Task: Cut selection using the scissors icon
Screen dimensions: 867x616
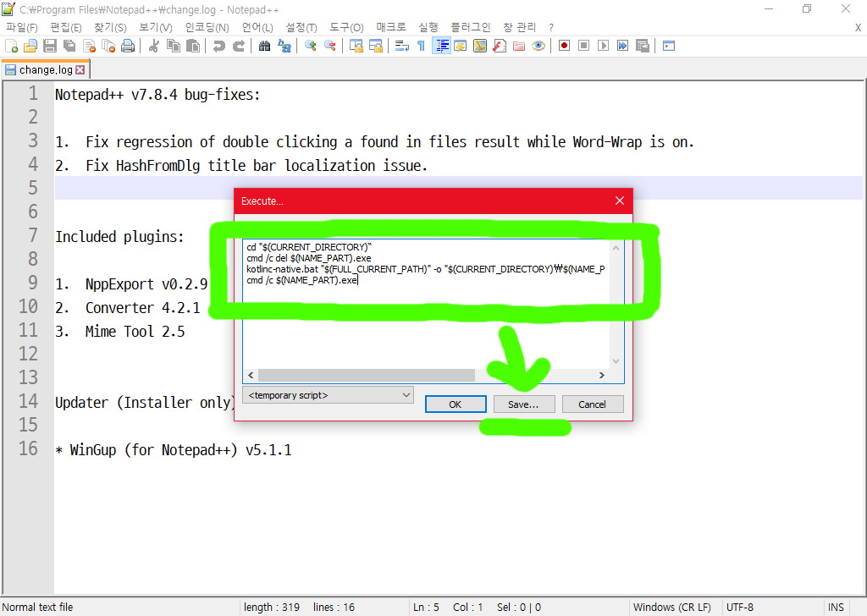Action: tap(154, 46)
